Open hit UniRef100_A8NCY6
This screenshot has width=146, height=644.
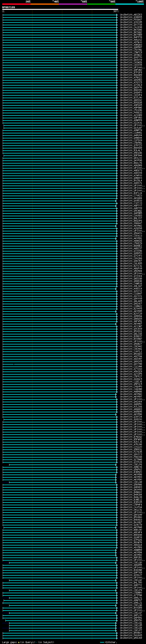131,467
